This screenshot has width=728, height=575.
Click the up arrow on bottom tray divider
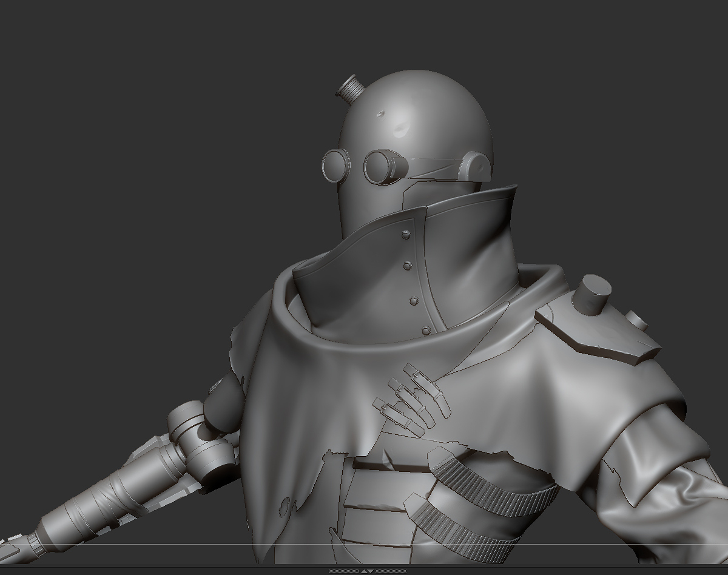click(x=364, y=571)
